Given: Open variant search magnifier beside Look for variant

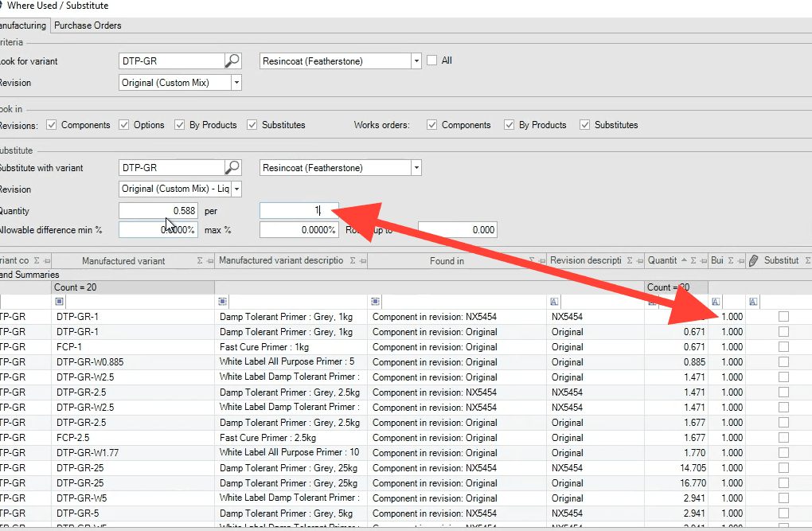Looking at the screenshot, I should [x=232, y=61].
